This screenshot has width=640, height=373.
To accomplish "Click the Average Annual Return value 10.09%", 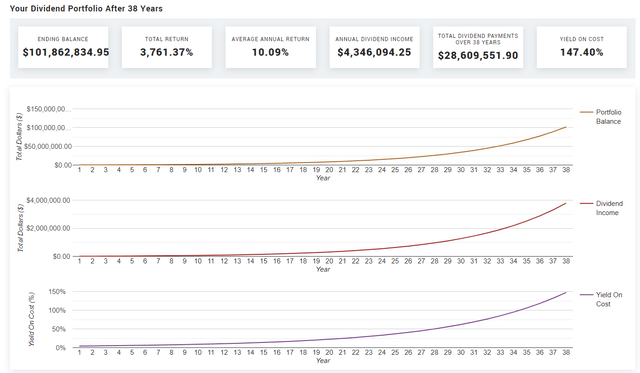I will [x=270, y=52].
